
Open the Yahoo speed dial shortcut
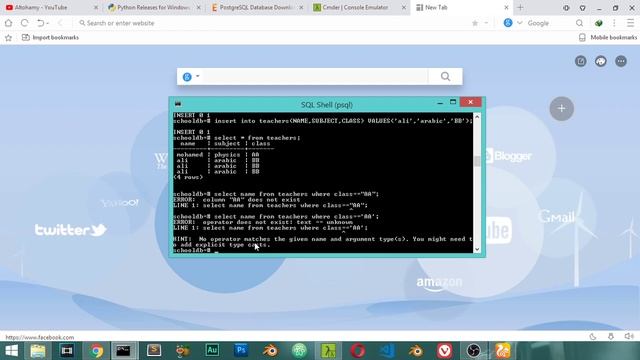[x=120, y=202]
